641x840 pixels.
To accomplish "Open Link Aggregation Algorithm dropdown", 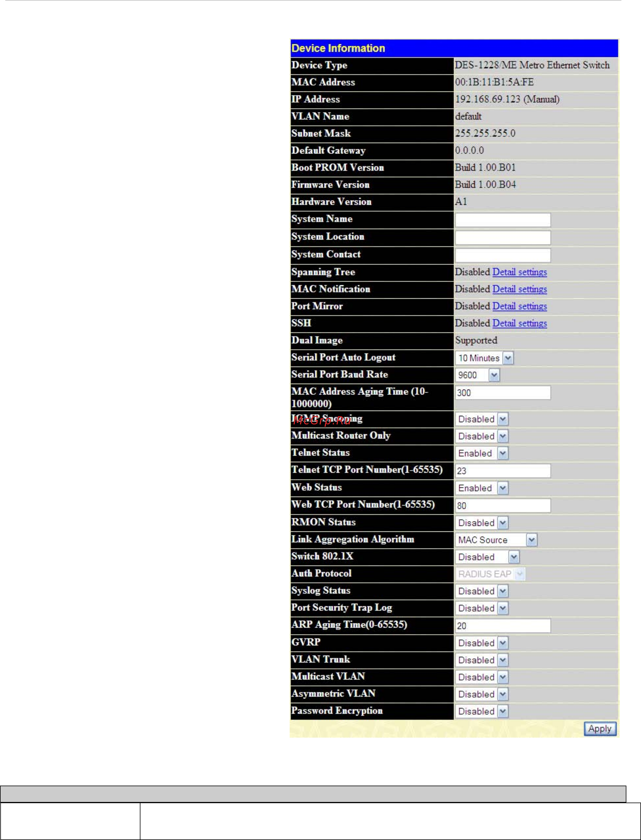I will (496, 540).
